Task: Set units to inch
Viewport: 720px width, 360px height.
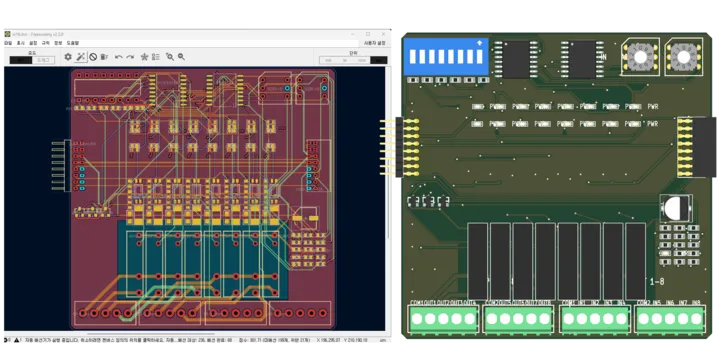Action: point(345,60)
